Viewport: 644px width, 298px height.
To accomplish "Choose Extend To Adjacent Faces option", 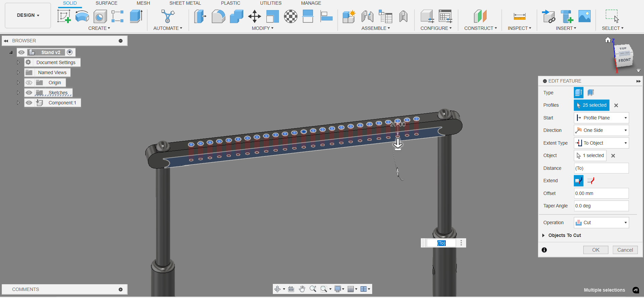I will pyautogui.click(x=579, y=181).
